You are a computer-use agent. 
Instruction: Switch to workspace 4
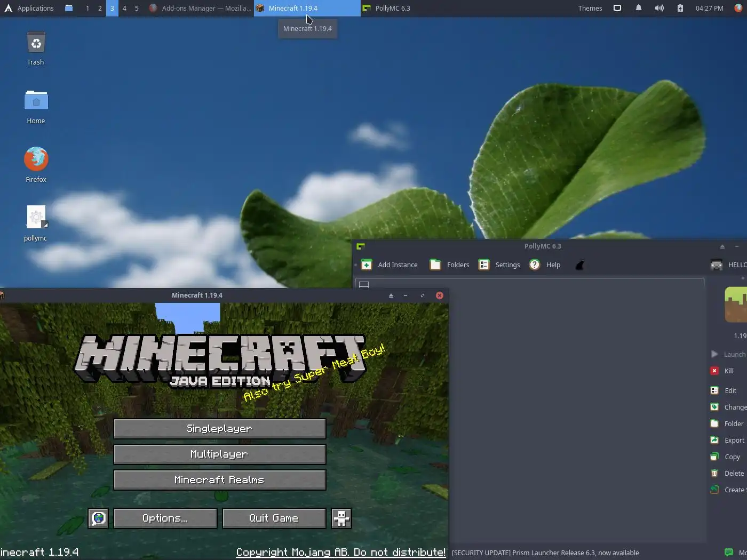[124, 8]
